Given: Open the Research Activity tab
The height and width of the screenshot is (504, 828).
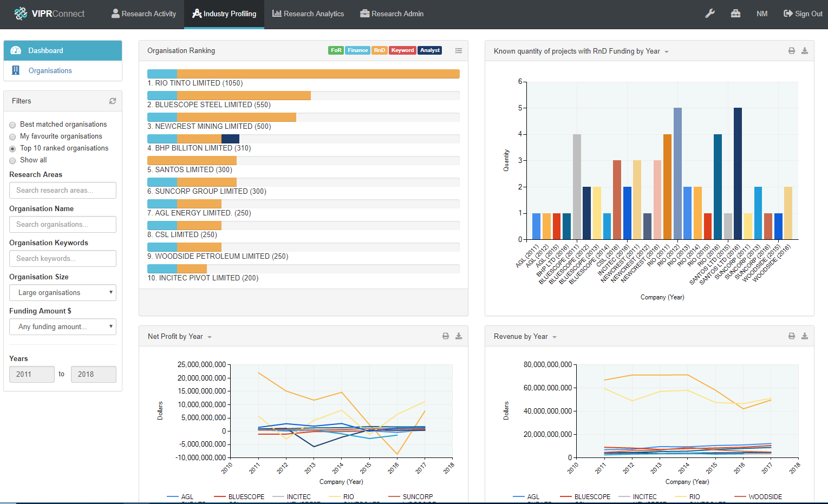Looking at the screenshot, I should 144,14.
